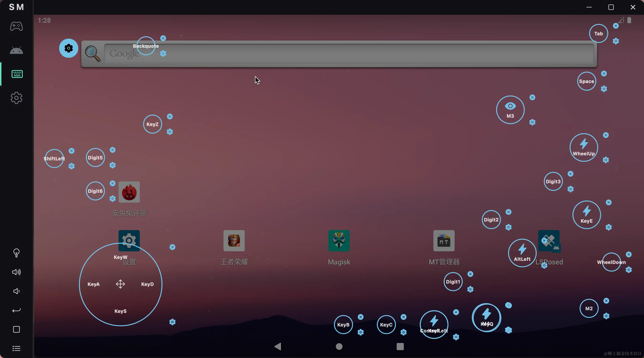The height and width of the screenshot is (358, 644).
Task: Open the blue keymap settings button
Action: pyautogui.click(x=68, y=48)
